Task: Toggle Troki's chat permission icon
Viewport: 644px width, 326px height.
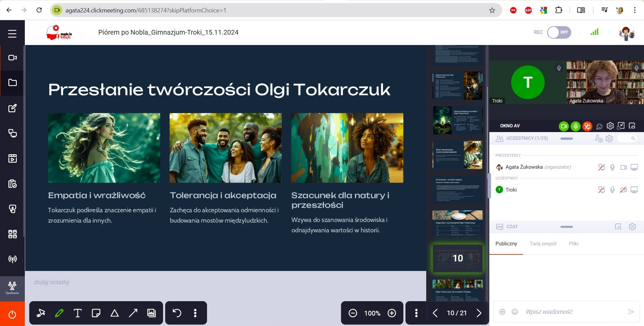Action: click(x=601, y=190)
